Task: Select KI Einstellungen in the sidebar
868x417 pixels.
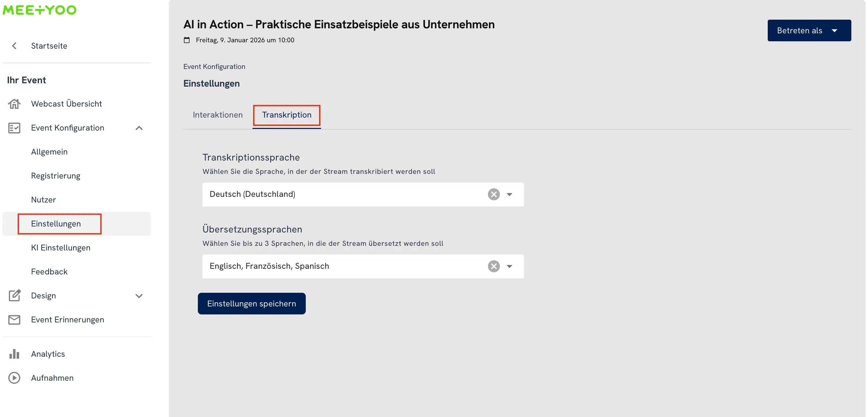Action: click(61, 247)
